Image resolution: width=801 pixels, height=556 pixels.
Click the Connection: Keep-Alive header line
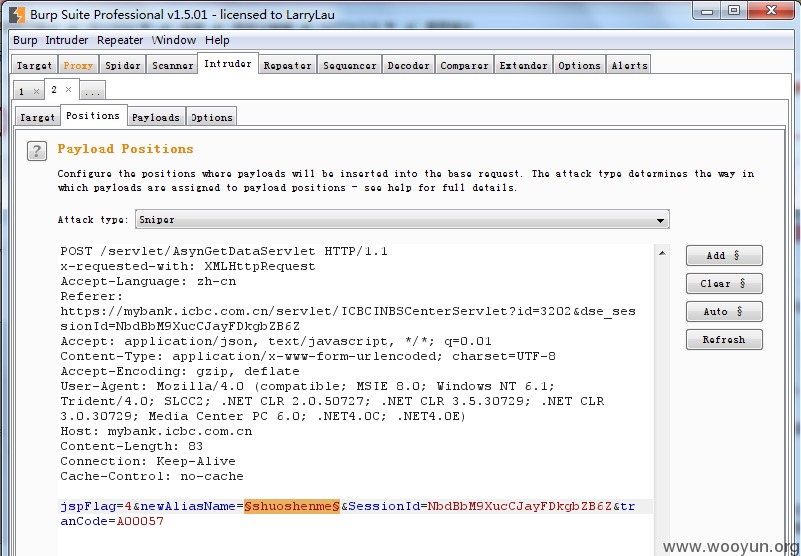pos(148,461)
